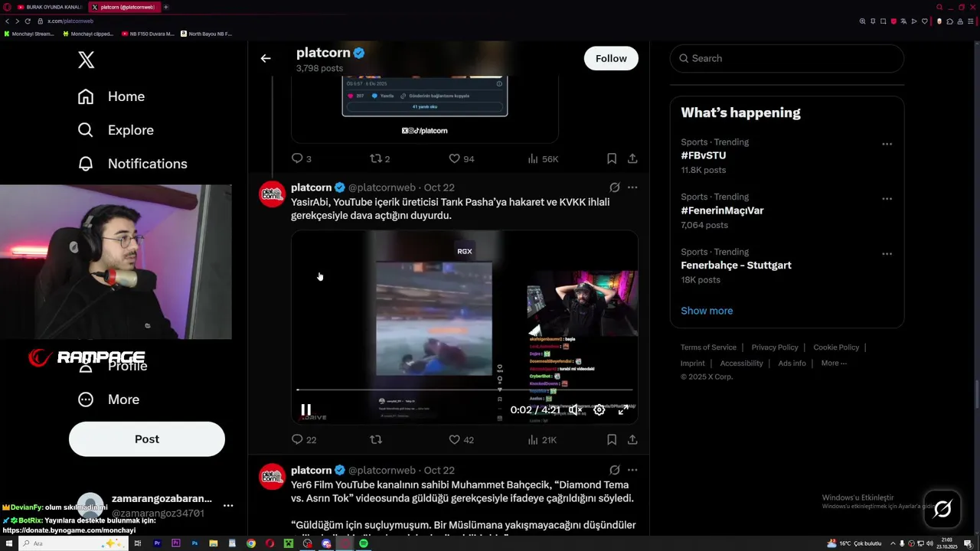Open more options on the YasirAbi post
980x551 pixels.
point(632,187)
